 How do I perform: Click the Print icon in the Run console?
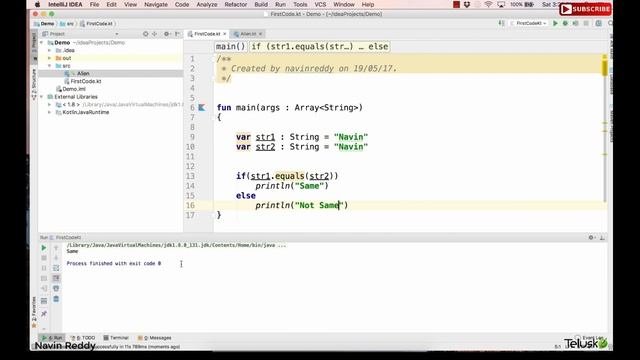[x=56, y=289]
